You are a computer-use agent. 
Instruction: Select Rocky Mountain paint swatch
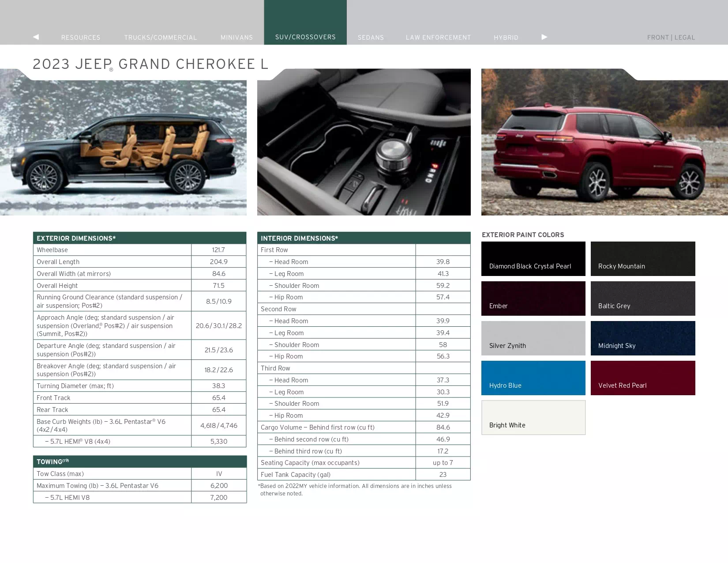[x=643, y=259]
